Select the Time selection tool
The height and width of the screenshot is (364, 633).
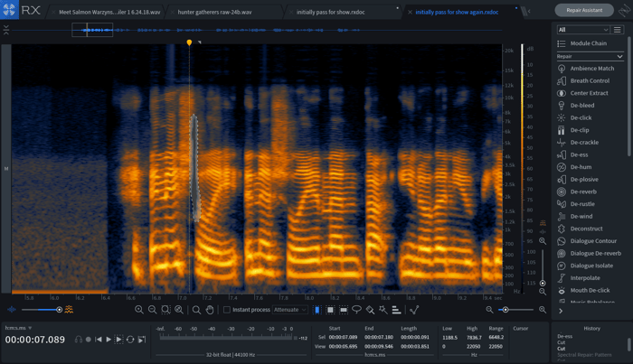coord(316,310)
